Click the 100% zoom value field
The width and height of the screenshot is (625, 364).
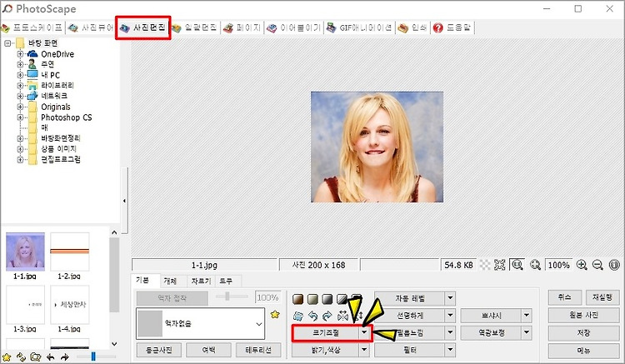point(559,265)
